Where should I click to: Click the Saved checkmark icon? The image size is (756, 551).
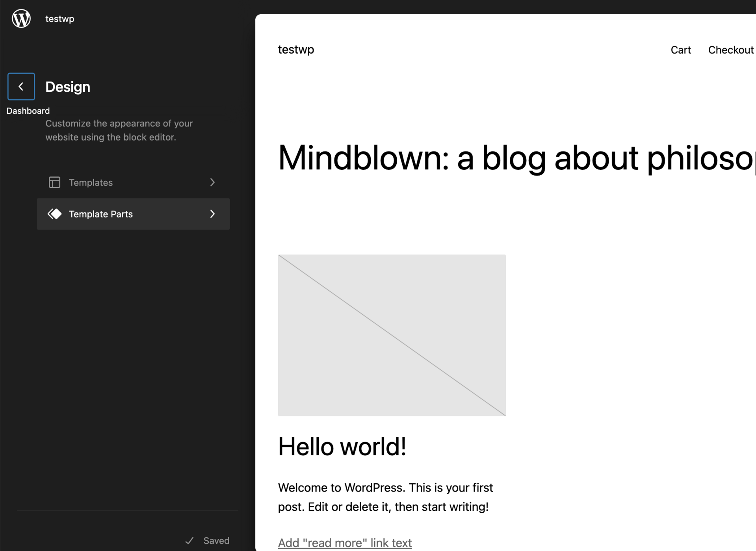[x=189, y=541]
